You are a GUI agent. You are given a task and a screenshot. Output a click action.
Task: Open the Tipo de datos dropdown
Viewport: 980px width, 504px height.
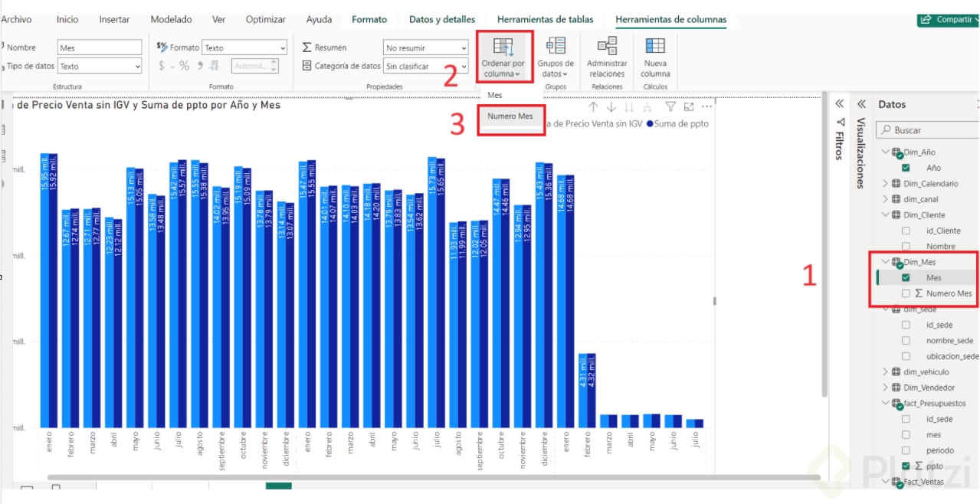pyautogui.click(x=100, y=67)
